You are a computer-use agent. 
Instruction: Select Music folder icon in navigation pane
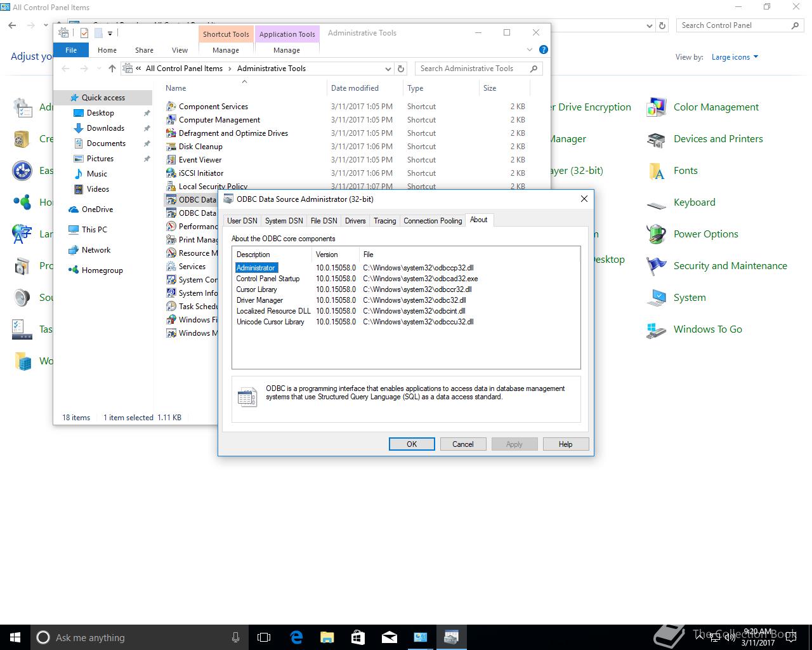point(79,173)
